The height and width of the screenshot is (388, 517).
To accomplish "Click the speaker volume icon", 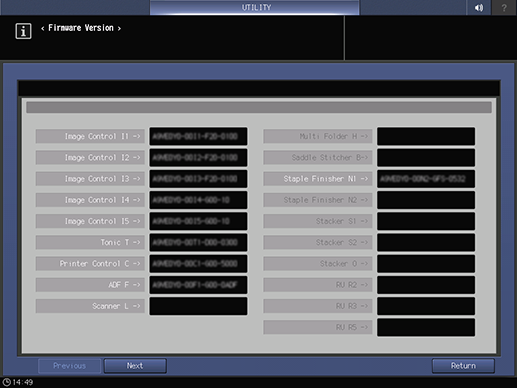I will tap(479, 7).
